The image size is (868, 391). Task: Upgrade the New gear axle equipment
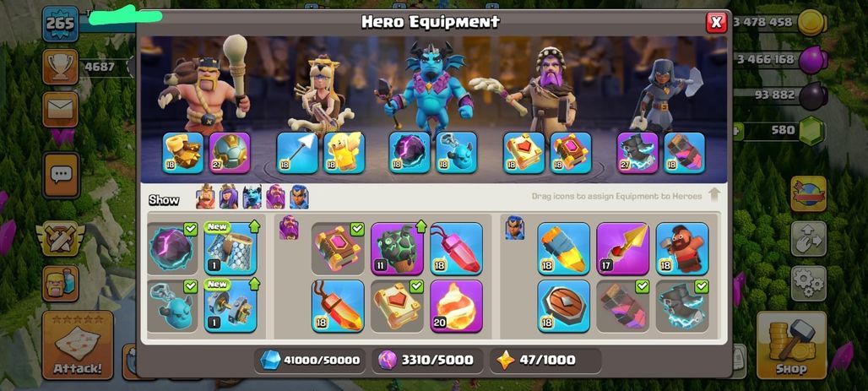coord(231,306)
